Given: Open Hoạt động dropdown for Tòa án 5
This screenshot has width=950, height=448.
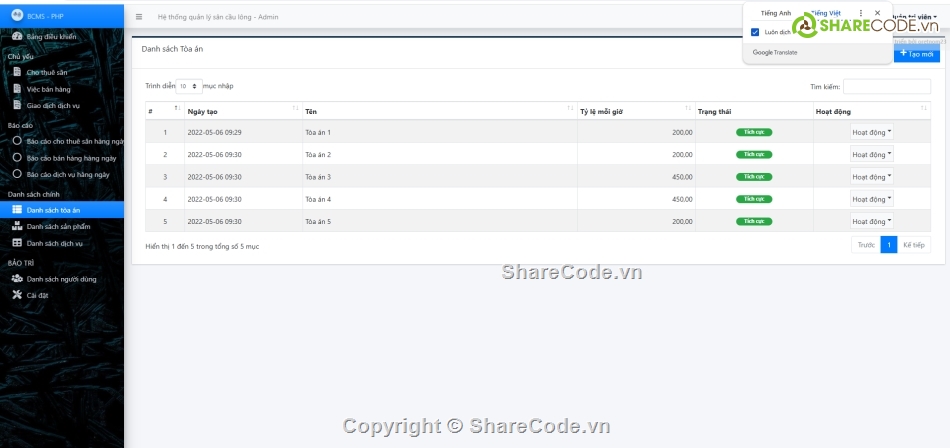Looking at the screenshot, I should (x=871, y=221).
